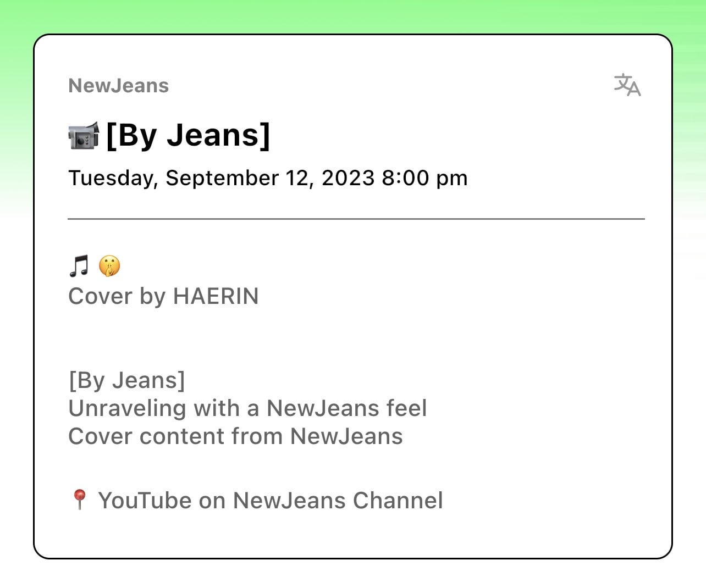Click the horizontal divider line
This screenshot has height=588, width=706.
[x=356, y=219]
